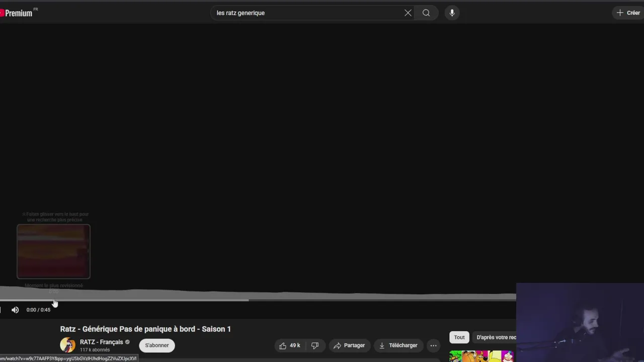644x362 pixels.
Task: Start voice search with the microphone
Action: coord(452,13)
